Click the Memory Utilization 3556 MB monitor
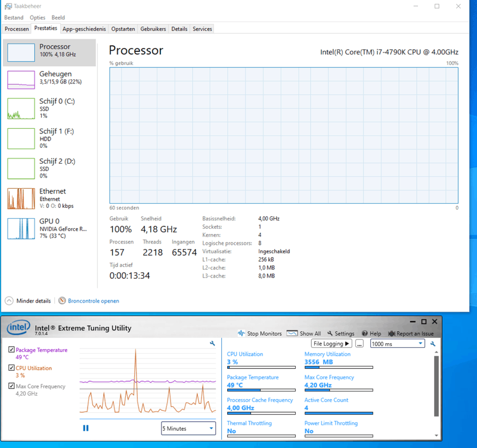The height and width of the screenshot is (448, 477). pos(339,360)
